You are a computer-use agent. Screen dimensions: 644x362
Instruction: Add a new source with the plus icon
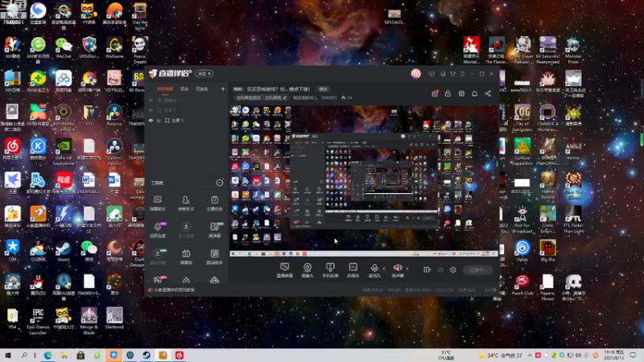point(223,88)
